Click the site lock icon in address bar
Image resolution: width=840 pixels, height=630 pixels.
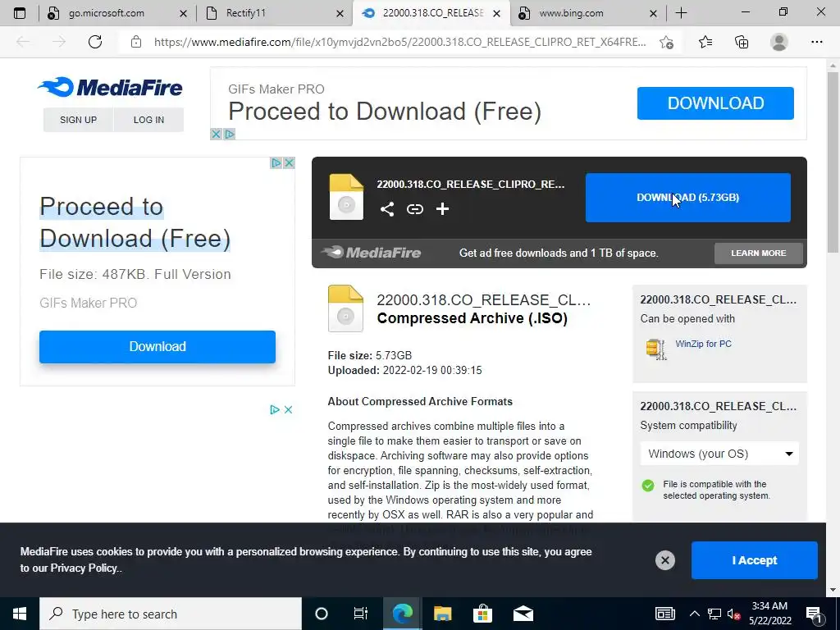click(136, 42)
